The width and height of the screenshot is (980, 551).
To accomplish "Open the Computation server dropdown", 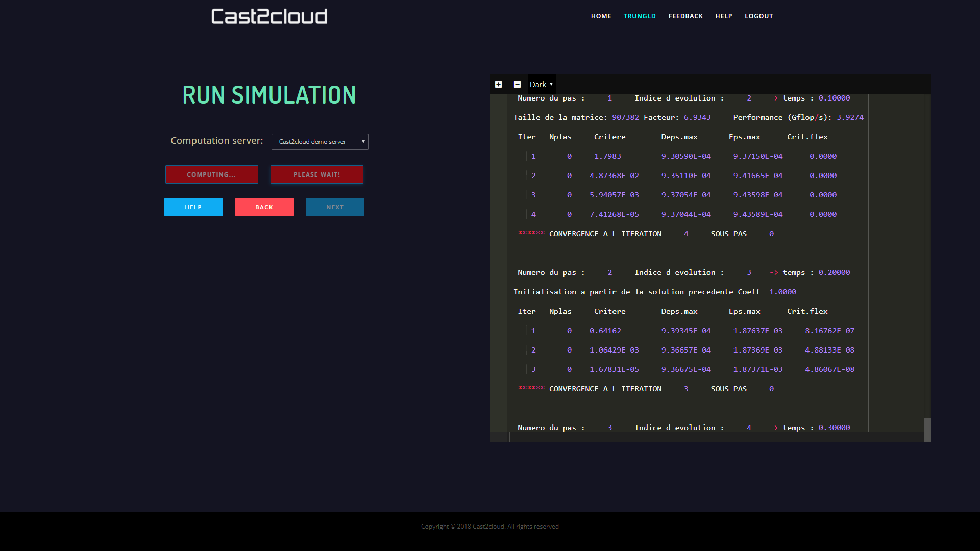I will coord(320,142).
